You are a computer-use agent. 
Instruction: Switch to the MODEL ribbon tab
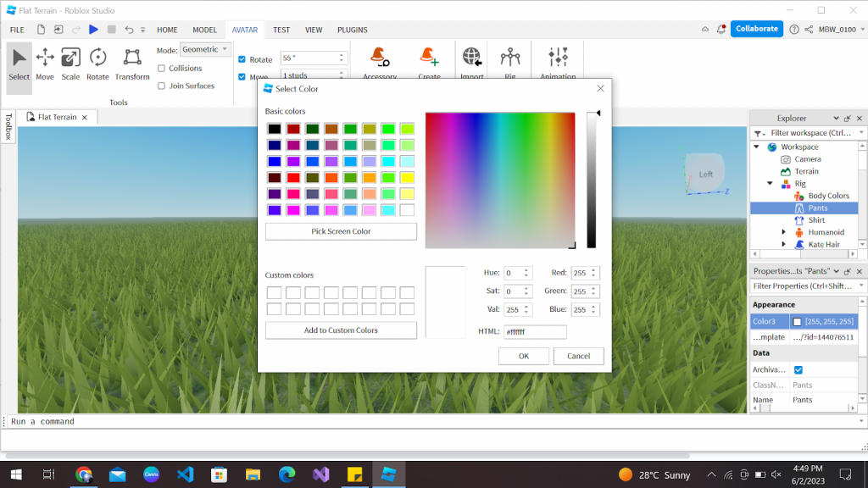[204, 29]
